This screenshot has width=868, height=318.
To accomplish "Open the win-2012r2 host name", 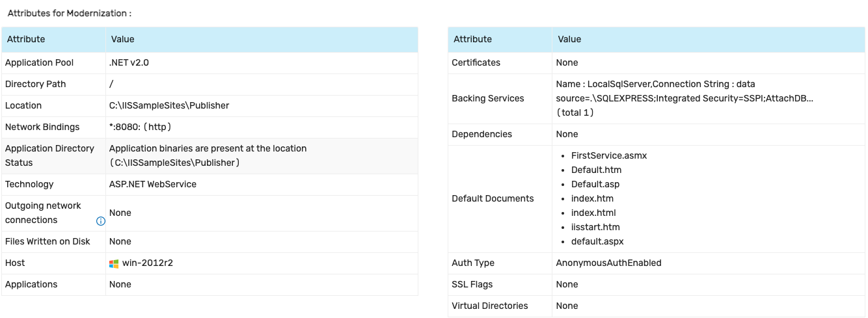I will coord(147,263).
